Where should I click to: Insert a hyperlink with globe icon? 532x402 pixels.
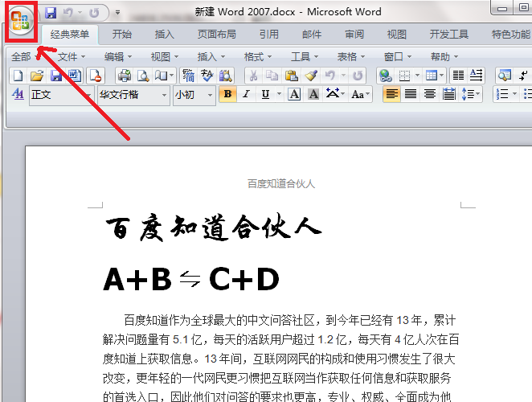386,76
